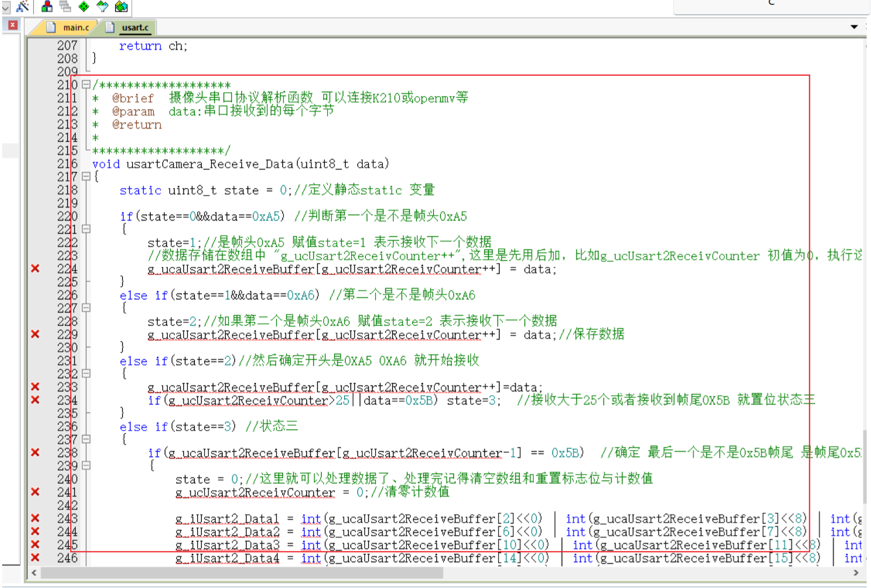The height and width of the screenshot is (588, 871).
Task: Collapse the comment block at line 210
Action: tap(86, 84)
